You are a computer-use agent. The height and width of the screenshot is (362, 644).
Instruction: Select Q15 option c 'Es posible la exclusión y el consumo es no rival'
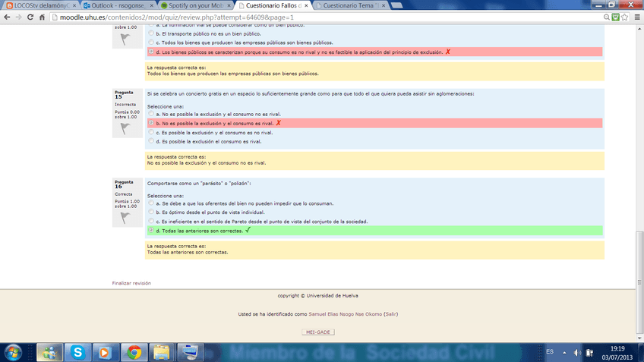coord(151,132)
